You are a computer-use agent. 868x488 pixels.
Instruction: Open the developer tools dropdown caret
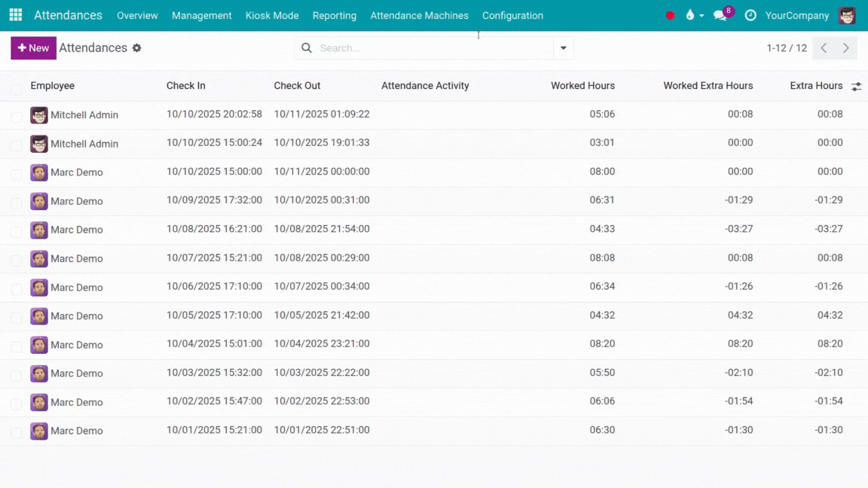[700, 15]
